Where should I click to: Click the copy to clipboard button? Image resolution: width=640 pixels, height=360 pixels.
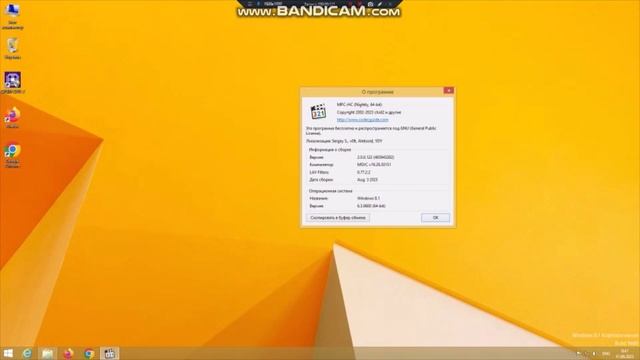tap(338, 218)
